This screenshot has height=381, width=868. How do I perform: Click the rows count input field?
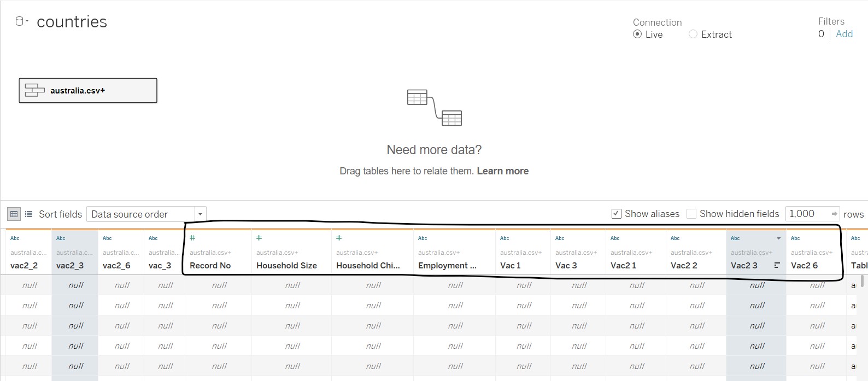click(x=807, y=214)
